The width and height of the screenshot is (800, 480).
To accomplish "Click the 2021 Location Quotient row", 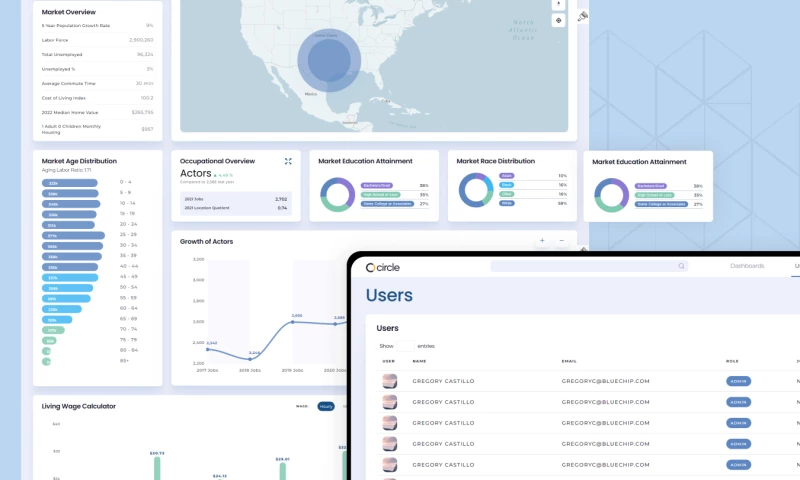I will (x=236, y=208).
